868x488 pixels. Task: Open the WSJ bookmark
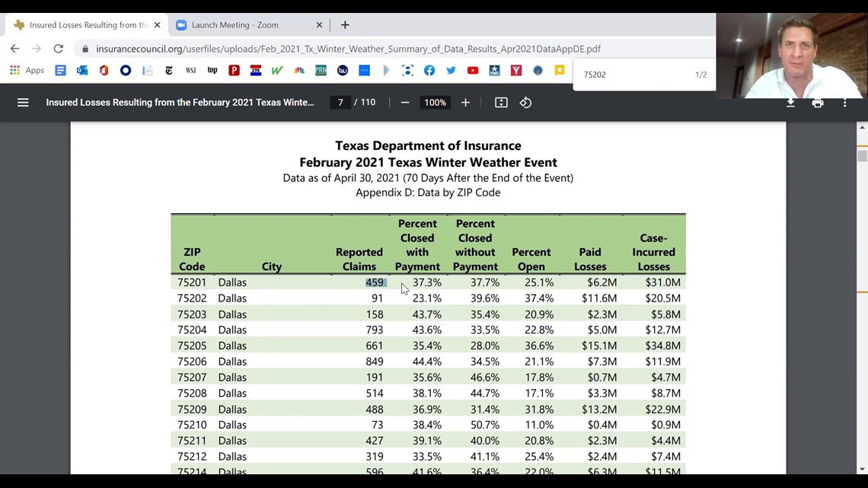click(x=190, y=70)
